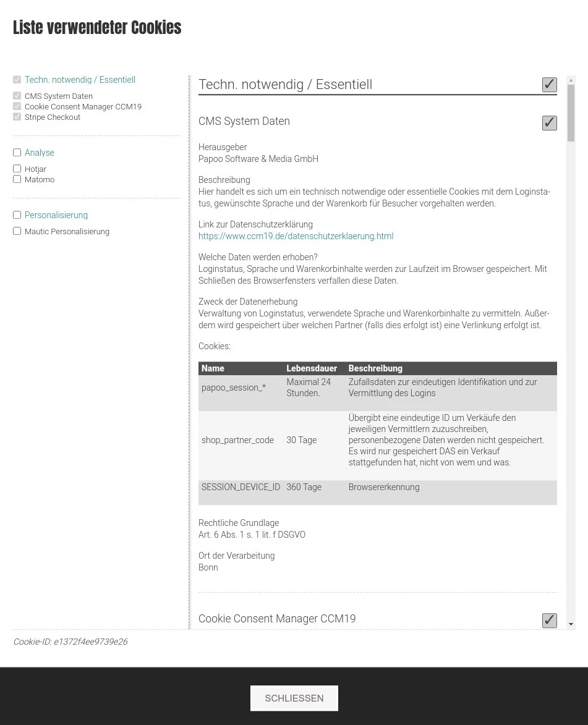Screen dimensions: 588x725
Task: Open the CCM19 Datenschutzerklaerung link
Action: 296,235
